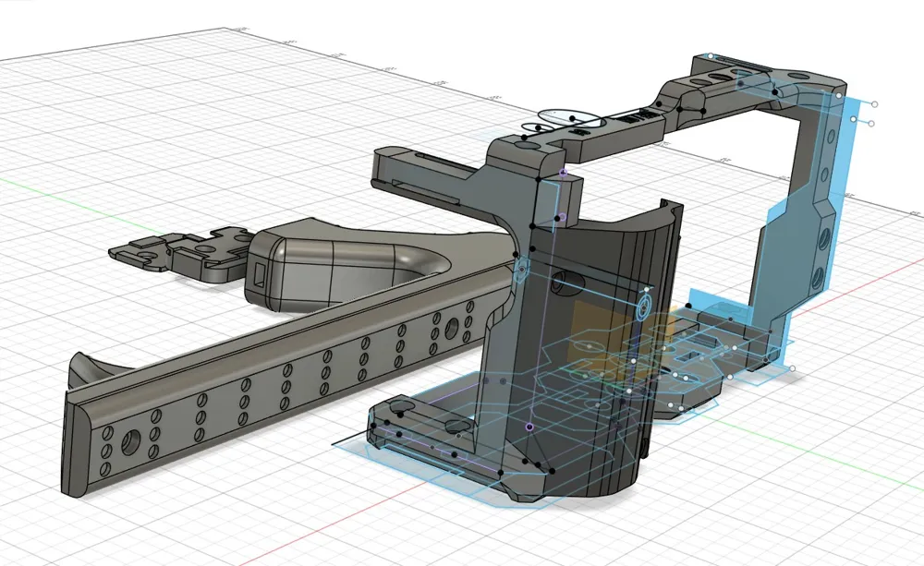Click the upper purple sketch point on cage corner
Image resolution: width=924 pixels, height=566 pixels.
tap(563, 173)
